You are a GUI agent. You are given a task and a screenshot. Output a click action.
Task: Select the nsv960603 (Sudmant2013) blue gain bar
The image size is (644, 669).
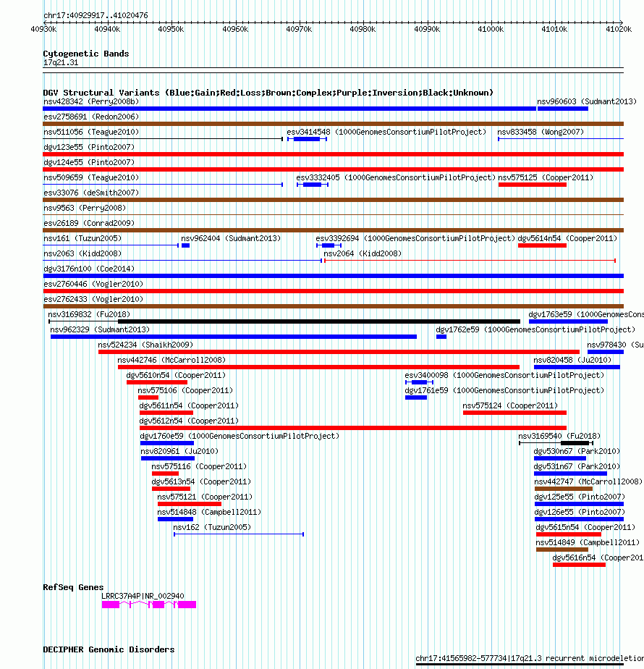(x=562, y=109)
